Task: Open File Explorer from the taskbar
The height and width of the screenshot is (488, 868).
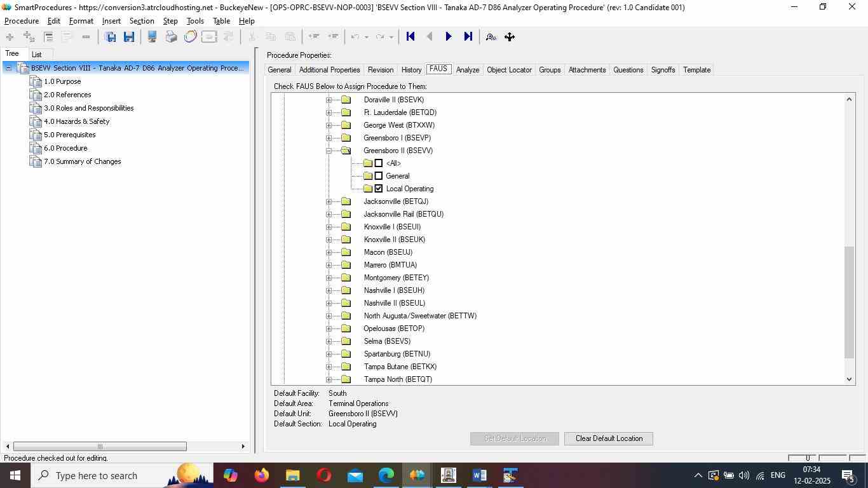Action: pyautogui.click(x=292, y=475)
